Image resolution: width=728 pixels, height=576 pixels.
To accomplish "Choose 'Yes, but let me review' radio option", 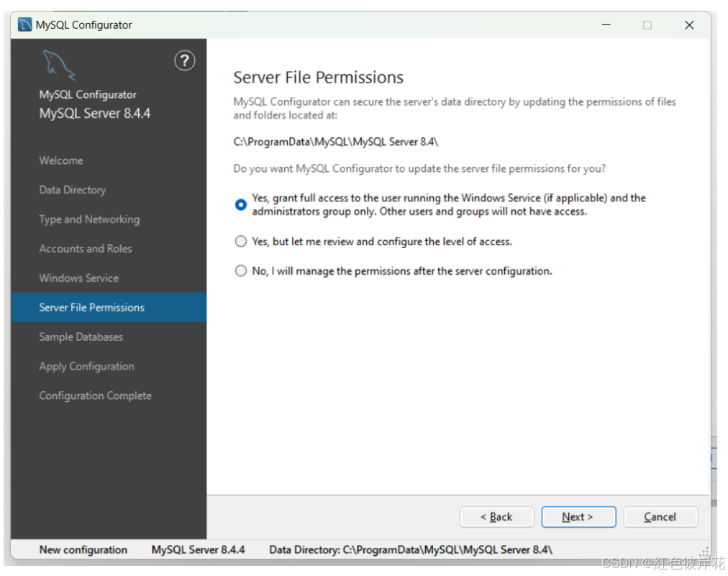I will coord(240,242).
